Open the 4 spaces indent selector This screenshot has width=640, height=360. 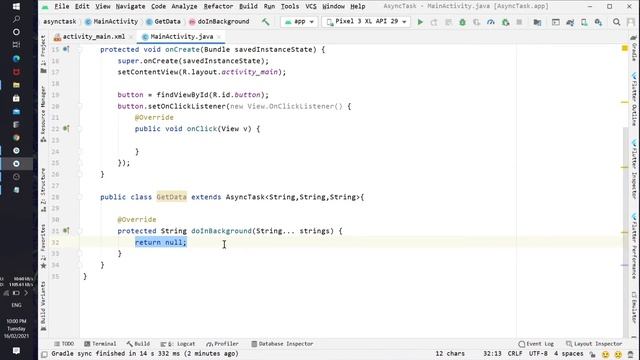click(x=568, y=353)
